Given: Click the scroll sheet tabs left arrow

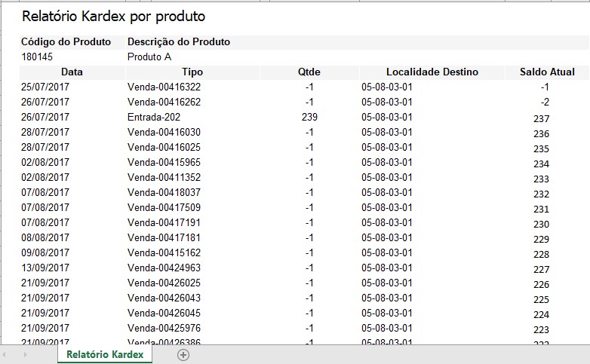Looking at the screenshot, I should coord(6,355).
